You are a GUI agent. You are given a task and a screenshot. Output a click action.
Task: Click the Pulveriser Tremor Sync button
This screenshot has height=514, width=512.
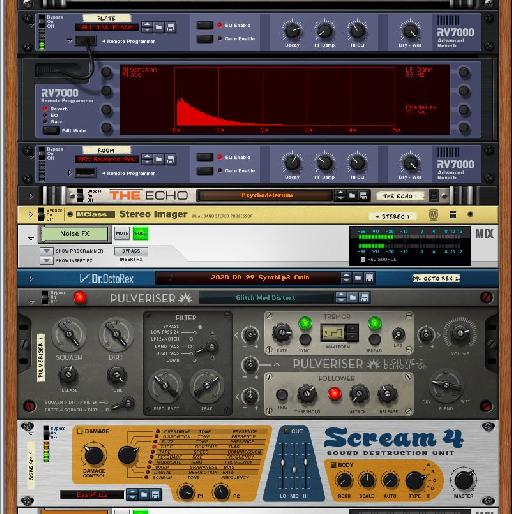point(305,339)
